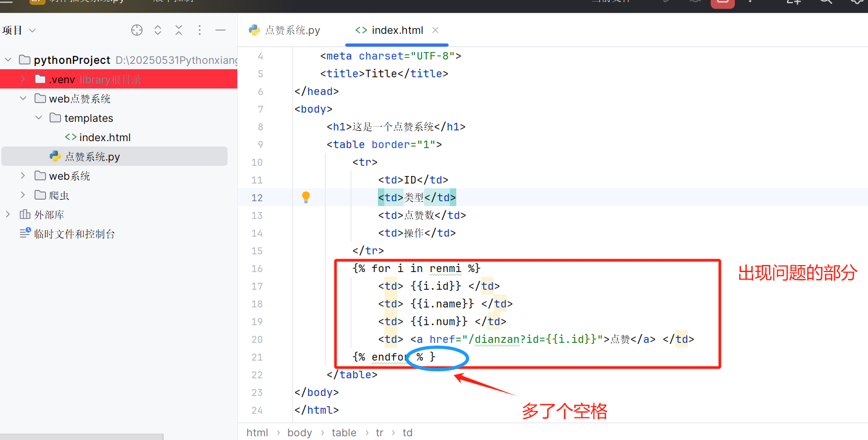Click the '{{i.name}}' code on line 18
Screen dimensions: 868x440
pyautogui.click(x=442, y=304)
